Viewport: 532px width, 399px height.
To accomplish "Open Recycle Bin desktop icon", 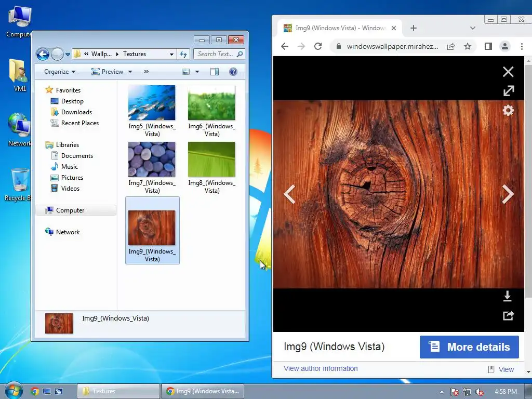I will click(19, 184).
